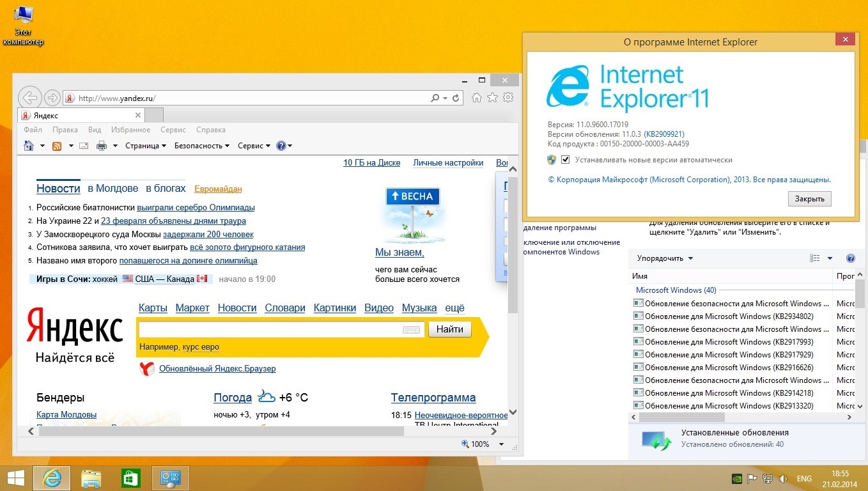The image size is (868, 491).
Task: Open the KB2909921 link in About dialog
Action: point(664,134)
